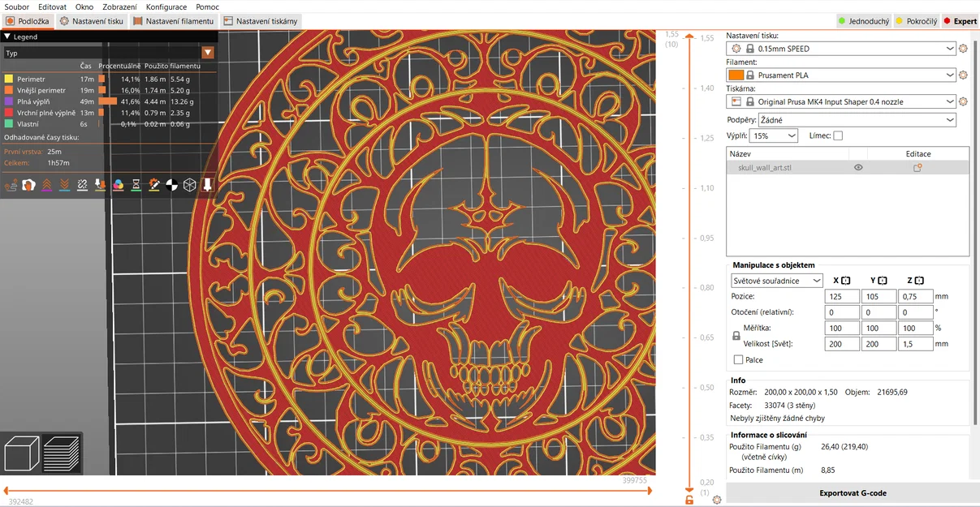This screenshot has width=980, height=507.
Task: Toggle travel moves display in the legend toolbar
Action: (x=11, y=185)
